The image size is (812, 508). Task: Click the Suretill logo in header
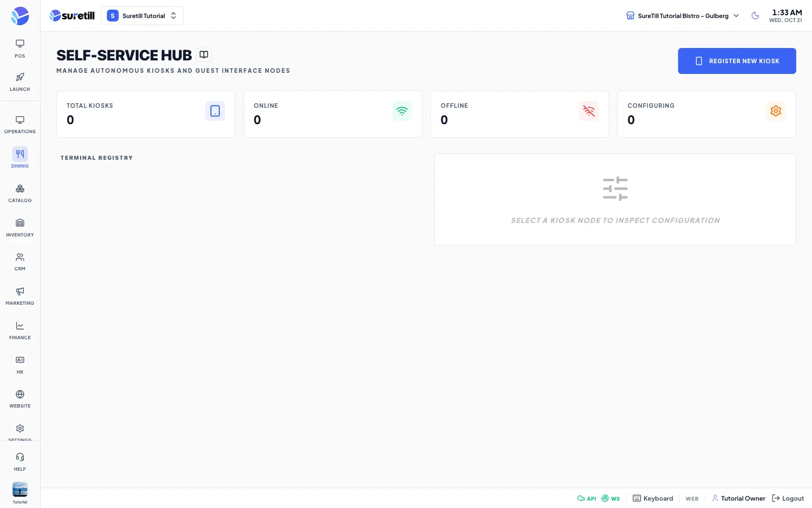(x=72, y=16)
